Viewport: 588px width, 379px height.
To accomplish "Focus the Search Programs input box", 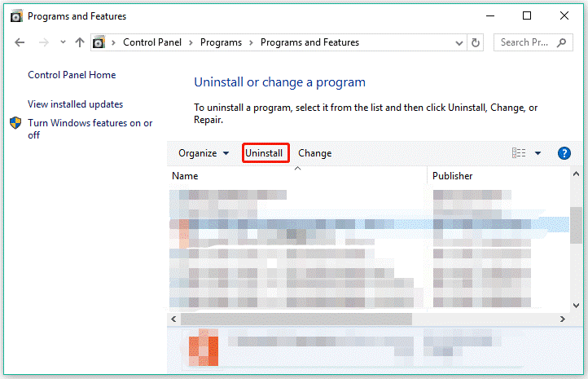I will (533, 42).
